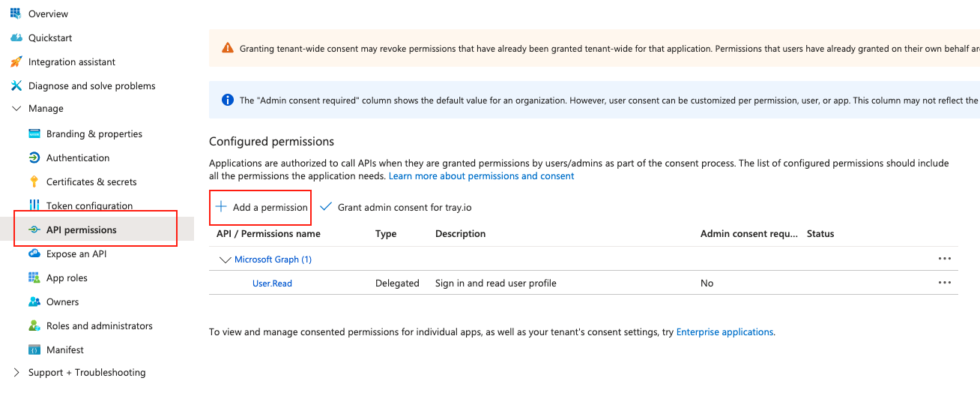
Task: Click the Token configuration bars icon
Action: coord(34,205)
